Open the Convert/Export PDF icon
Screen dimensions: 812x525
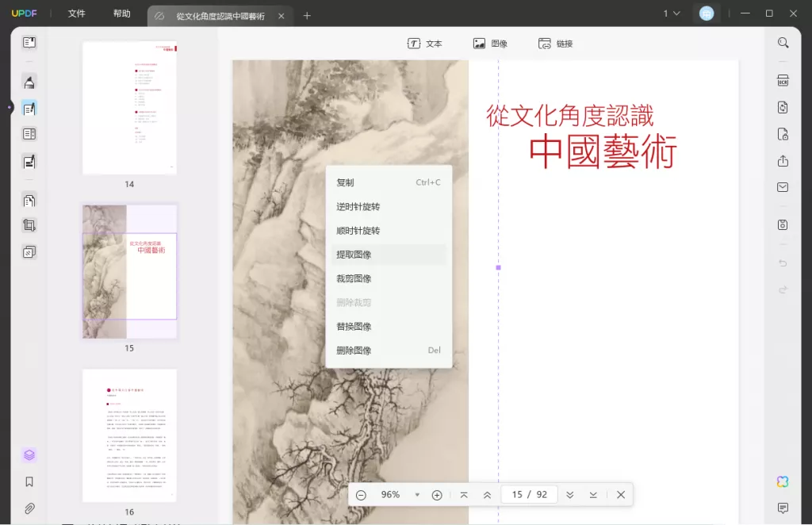click(783, 107)
